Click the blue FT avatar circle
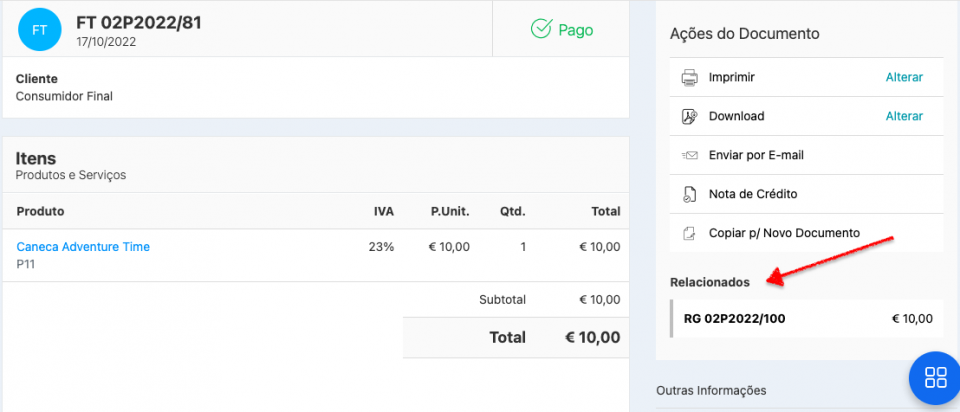 [39, 30]
